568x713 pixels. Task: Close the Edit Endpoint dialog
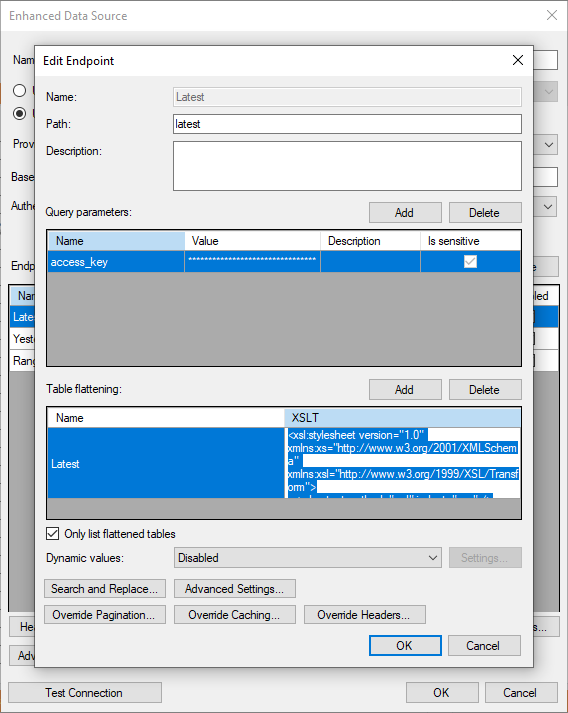[518, 60]
